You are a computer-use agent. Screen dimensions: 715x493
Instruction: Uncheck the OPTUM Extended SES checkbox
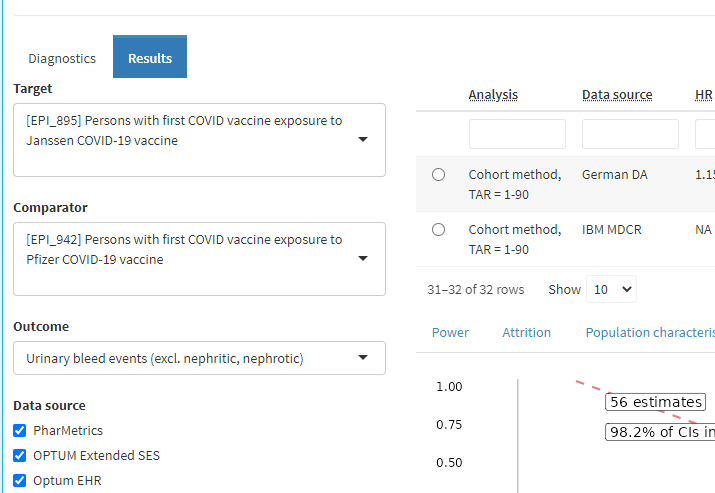pos(20,456)
